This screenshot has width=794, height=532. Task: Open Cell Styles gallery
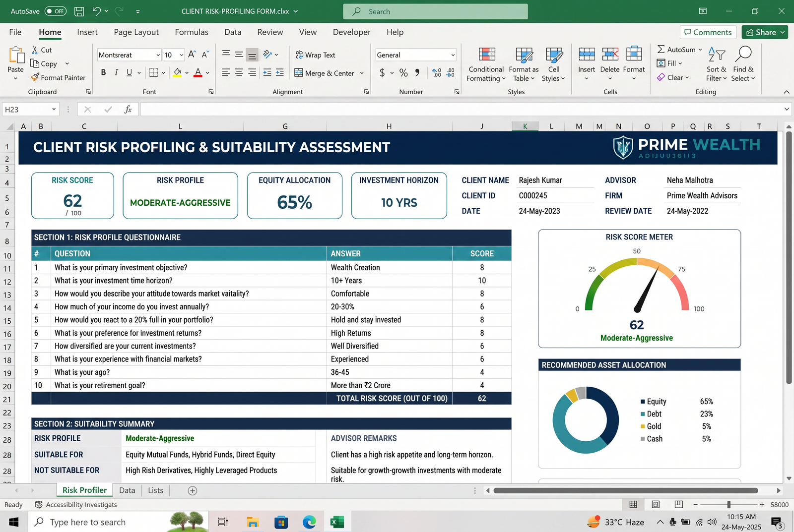click(x=554, y=64)
